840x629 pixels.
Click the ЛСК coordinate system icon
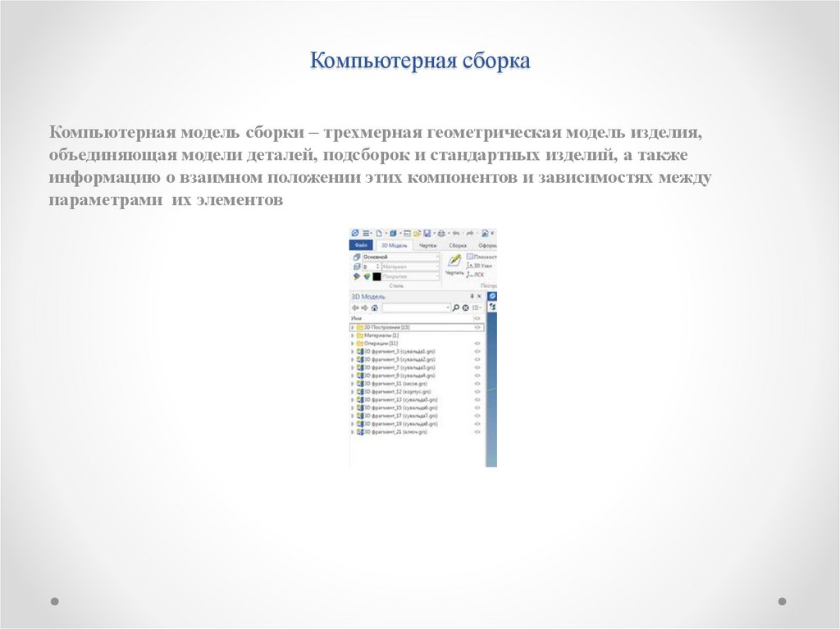tap(469, 275)
